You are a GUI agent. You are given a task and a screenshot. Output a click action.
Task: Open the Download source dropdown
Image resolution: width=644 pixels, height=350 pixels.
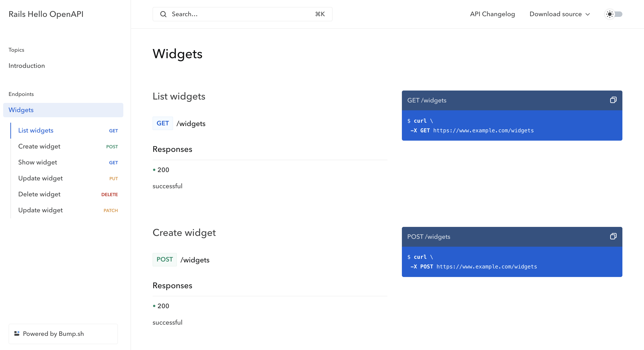(x=559, y=14)
